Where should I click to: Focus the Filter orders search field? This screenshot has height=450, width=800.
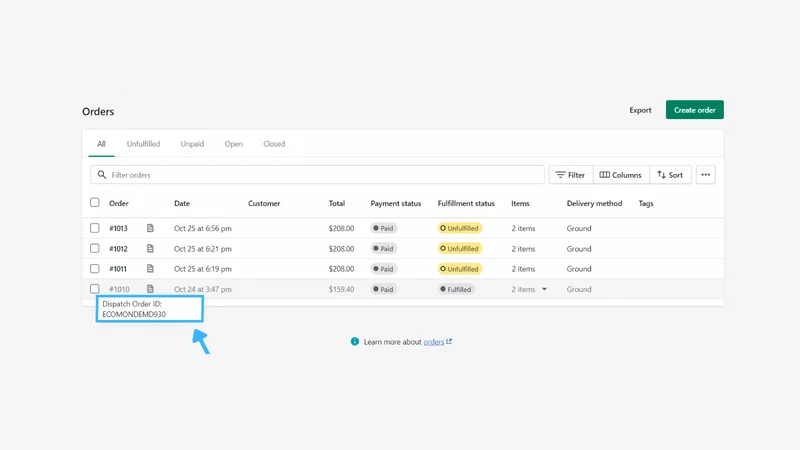[317, 174]
